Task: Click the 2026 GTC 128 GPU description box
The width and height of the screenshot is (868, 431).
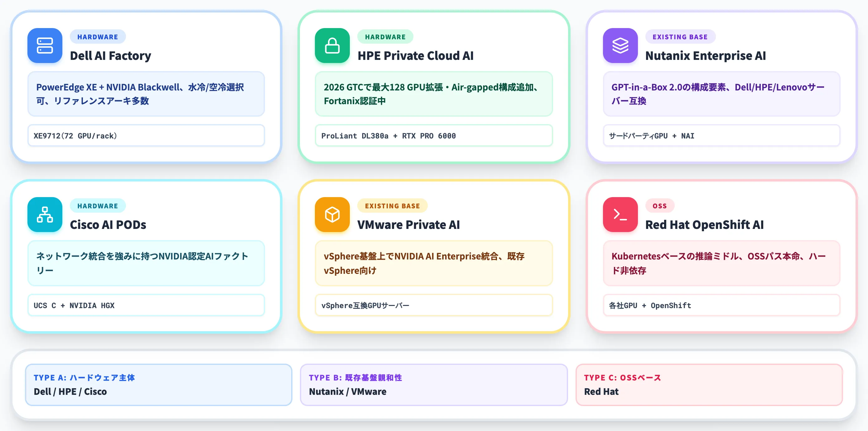Action: 434,94
